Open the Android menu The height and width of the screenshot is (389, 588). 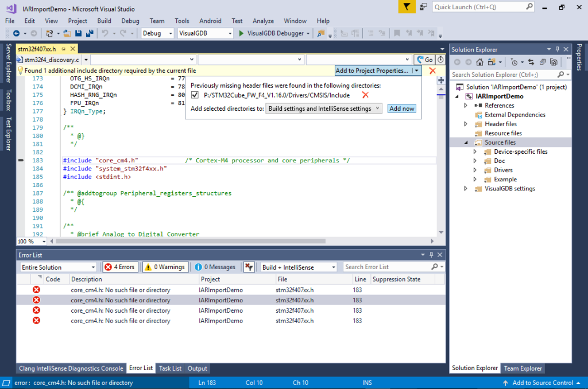[210, 21]
